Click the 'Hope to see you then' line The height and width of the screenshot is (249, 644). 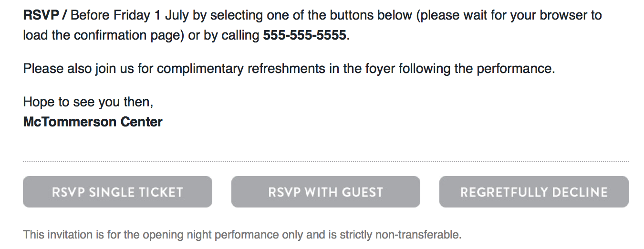(88, 102)
